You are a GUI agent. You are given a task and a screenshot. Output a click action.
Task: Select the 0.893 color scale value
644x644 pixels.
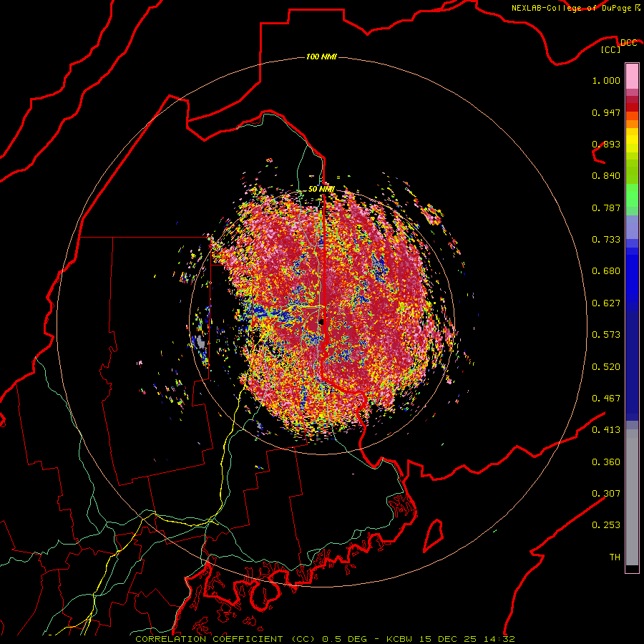(606, 144)
